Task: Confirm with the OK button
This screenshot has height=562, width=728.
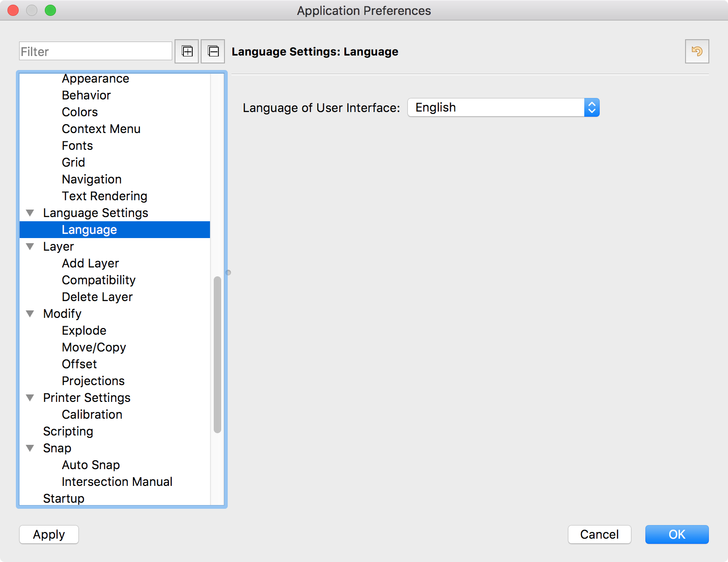Action: point(677,534)
